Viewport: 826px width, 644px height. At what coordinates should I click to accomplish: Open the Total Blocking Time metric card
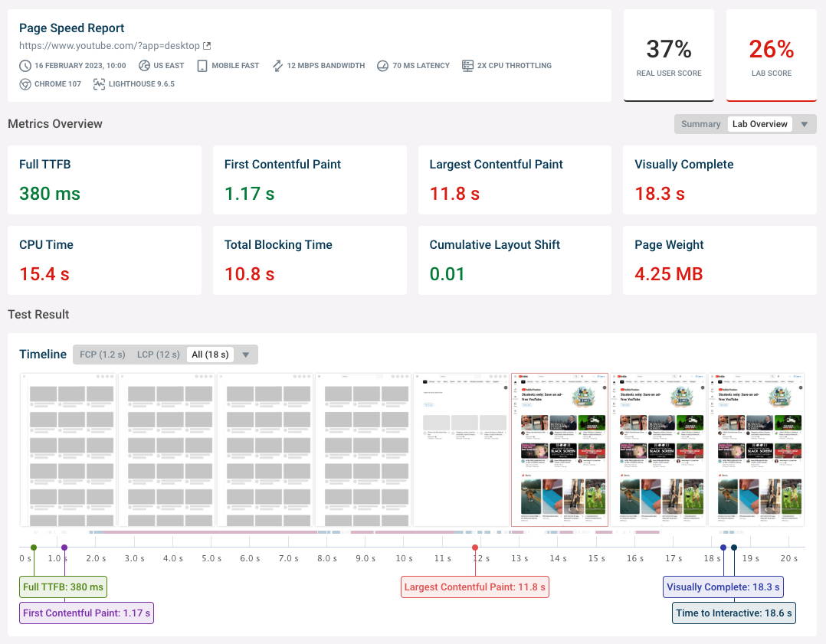310,260
